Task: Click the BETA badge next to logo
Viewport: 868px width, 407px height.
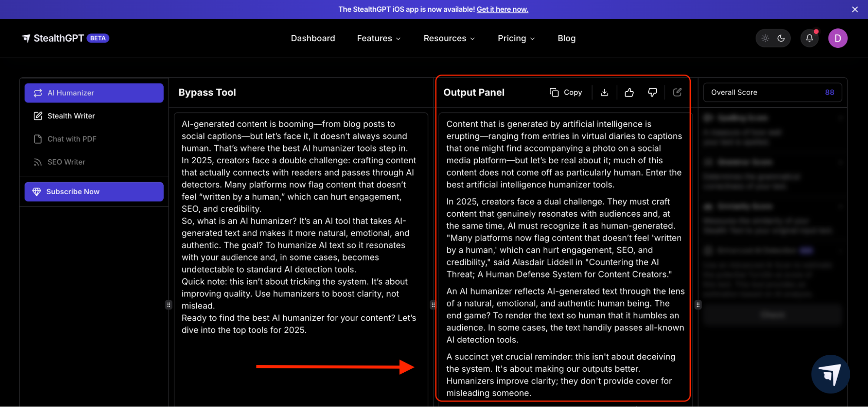Action: [x=98, y=38]
